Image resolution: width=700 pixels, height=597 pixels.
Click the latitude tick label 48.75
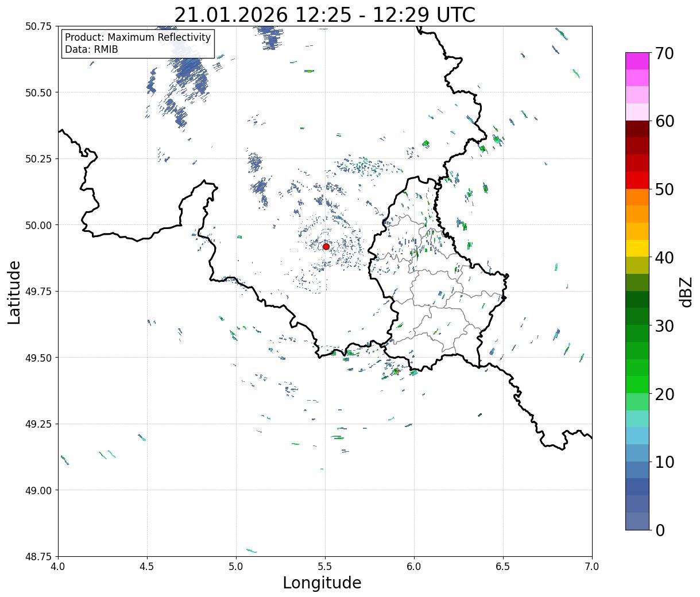(x=38, y=556)
